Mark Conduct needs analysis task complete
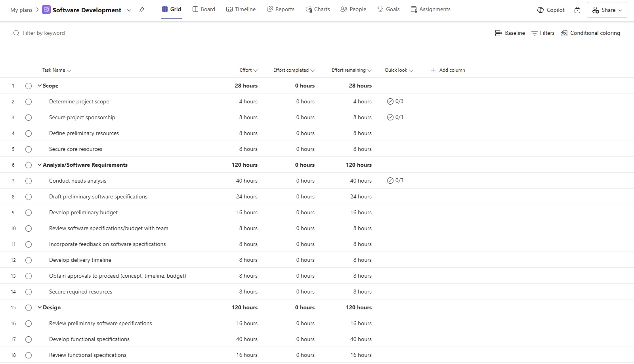Image resolution: width=634 pixels, height=364 pixels. [x=29, y=181]
